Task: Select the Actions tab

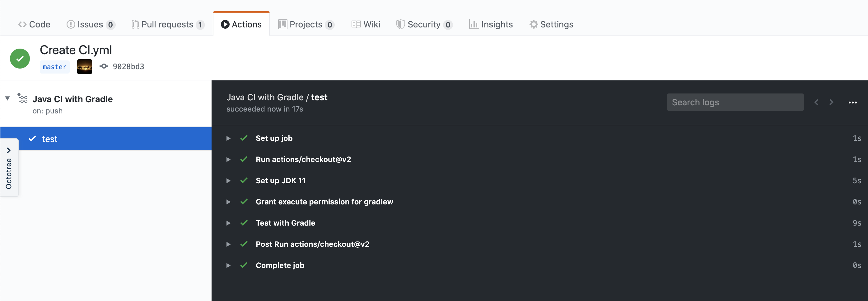Action: click(241, 24)
